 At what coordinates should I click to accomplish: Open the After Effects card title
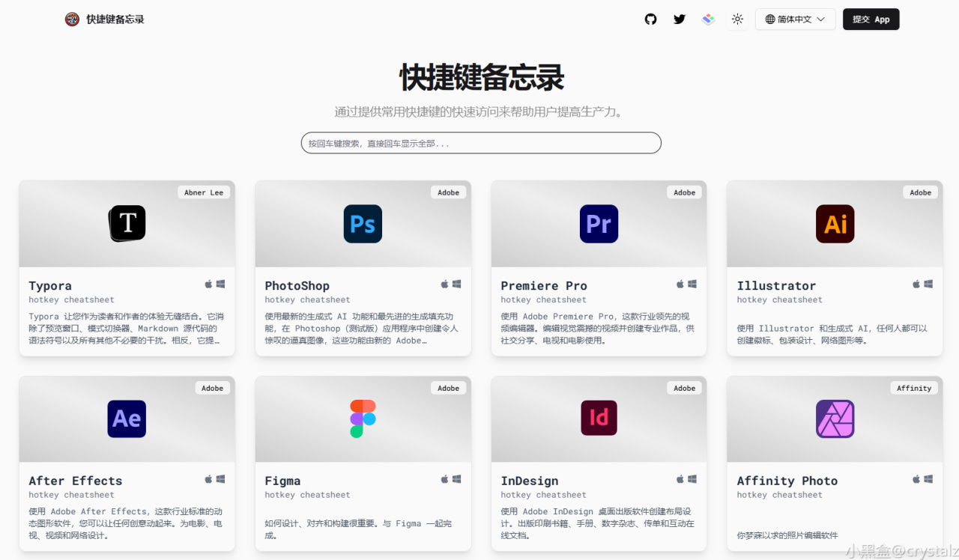pos(75,481)
